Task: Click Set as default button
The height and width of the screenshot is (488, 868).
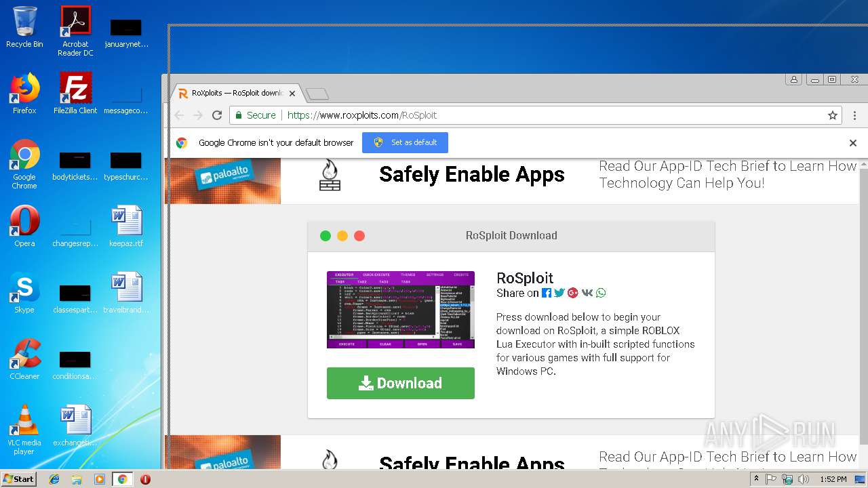Action: click(405, 142)
